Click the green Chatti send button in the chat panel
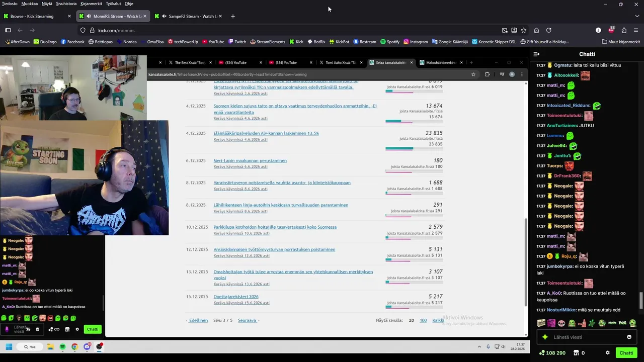Image resolution: width=644 pixels, height=362 pixels. [626, 353]
